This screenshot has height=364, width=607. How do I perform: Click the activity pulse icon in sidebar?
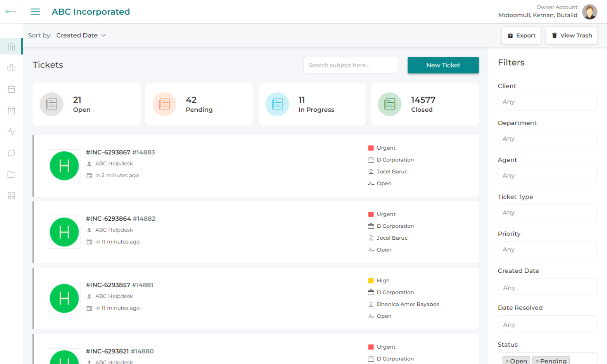pyautogui.click(x=11, y=132)
